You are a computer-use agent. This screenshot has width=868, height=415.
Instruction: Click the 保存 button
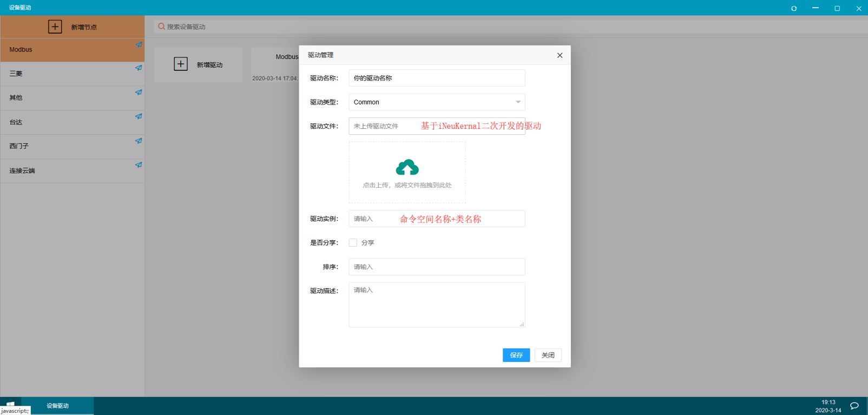point(516,355)
